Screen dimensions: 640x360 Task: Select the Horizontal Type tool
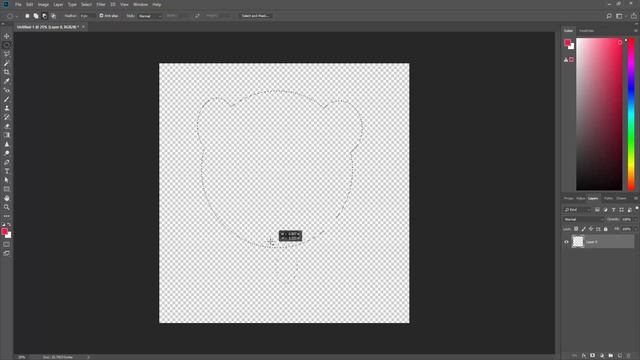(x=7, y=171)
